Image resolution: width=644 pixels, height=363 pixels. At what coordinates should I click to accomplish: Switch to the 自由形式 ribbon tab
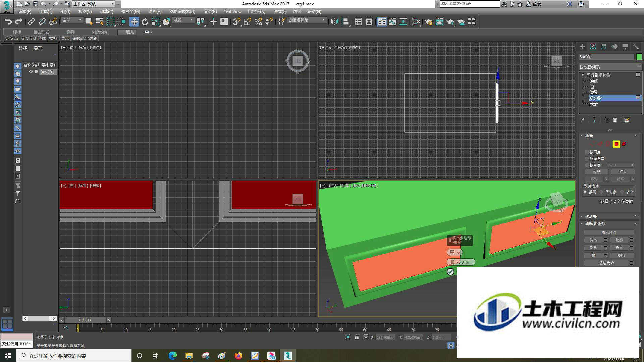tap(41, 32)
